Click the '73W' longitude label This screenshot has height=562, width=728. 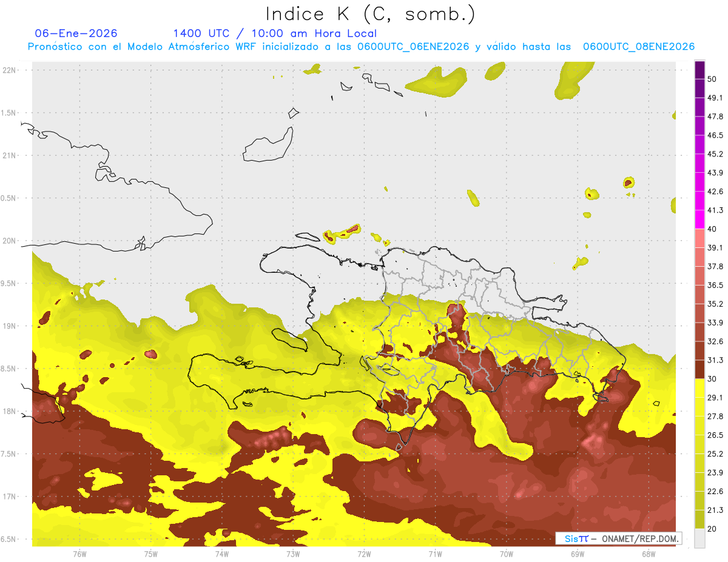pos(293,554)
